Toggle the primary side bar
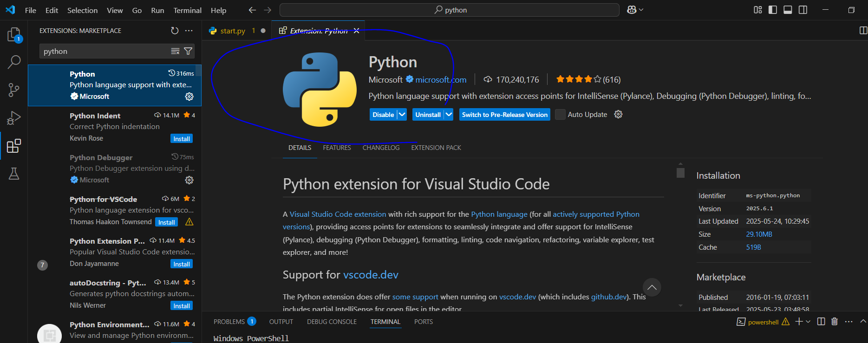 [773, 10]
